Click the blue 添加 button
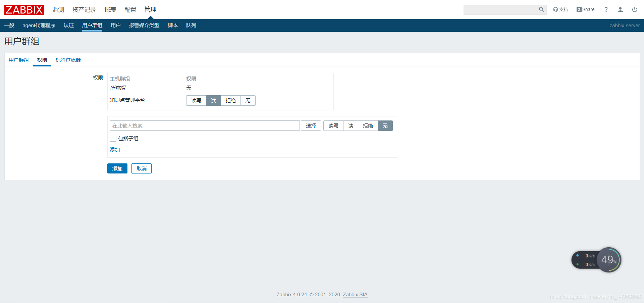Viewport: 644px width, 303px height. pos(117,168)
